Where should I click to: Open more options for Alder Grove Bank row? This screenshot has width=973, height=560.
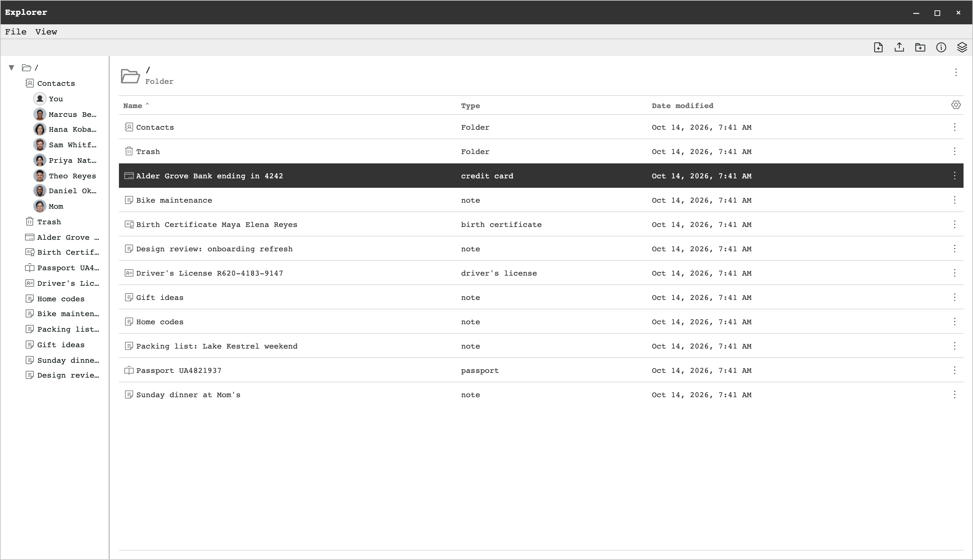954,176
